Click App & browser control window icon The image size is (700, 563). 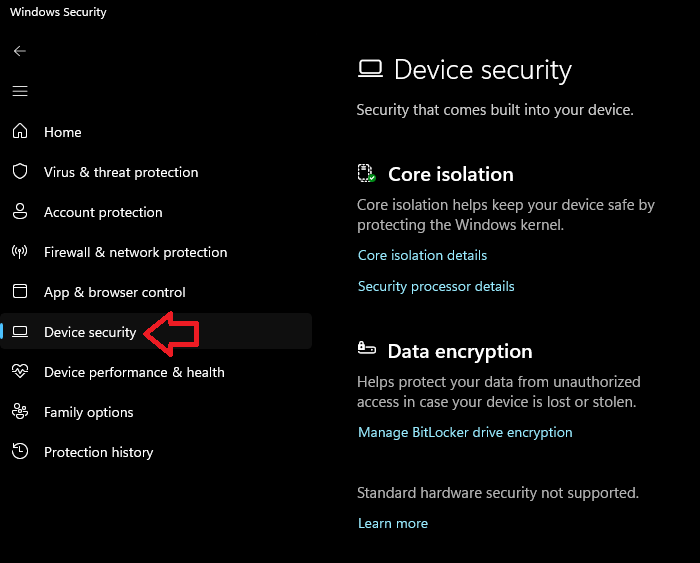pos(20,292)
